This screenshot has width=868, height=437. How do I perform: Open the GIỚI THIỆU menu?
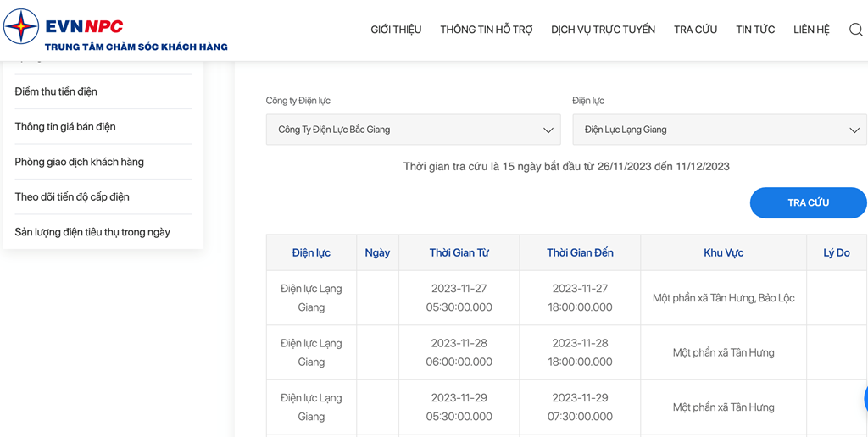click(396, 30)
